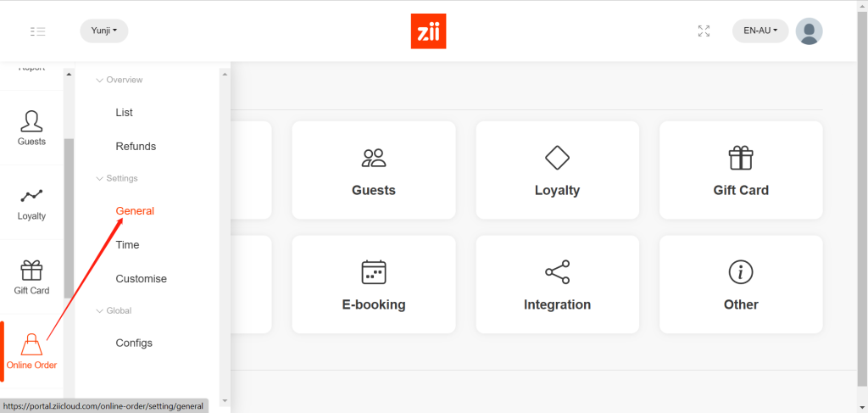The width and height of the screenshot is (868, 413).
Task: Open the List submenu item
Action: (x=125, y=112)
